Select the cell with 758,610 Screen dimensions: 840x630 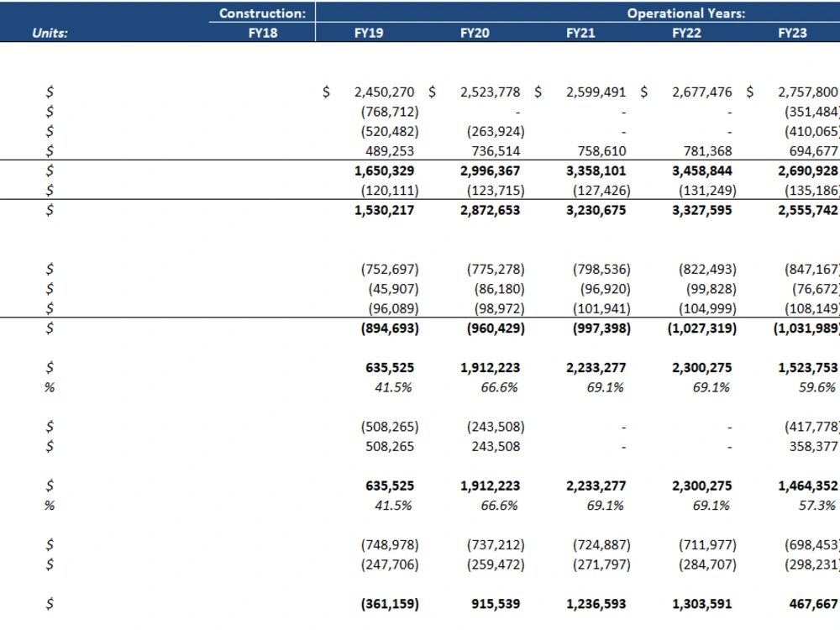click(601, 151)
